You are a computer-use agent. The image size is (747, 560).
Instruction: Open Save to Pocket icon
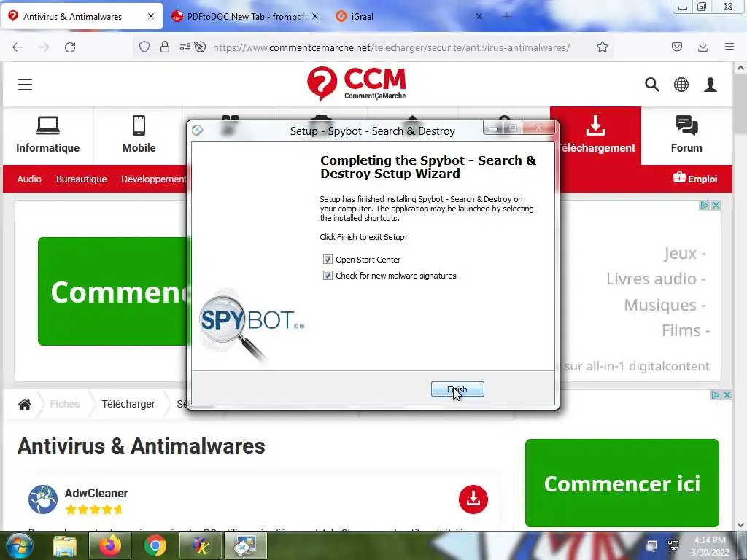tap(676, 47)
